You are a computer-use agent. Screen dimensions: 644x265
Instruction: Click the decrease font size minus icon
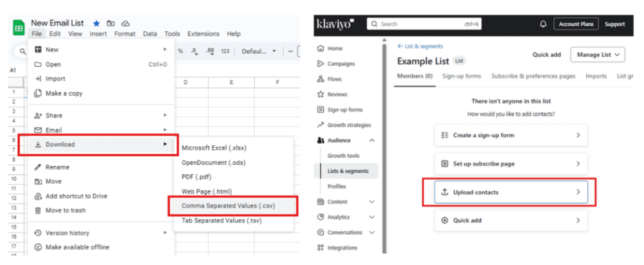point(290,51)
